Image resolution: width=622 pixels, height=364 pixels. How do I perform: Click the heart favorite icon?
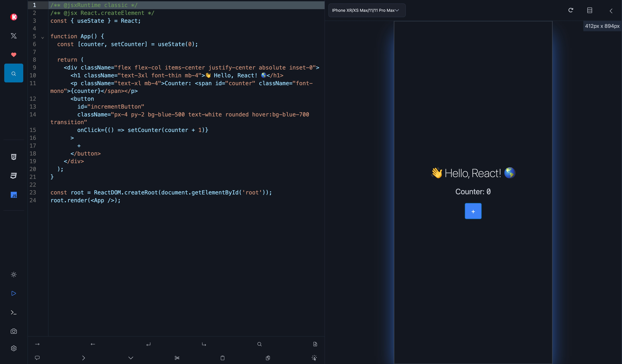click(14, 54)
